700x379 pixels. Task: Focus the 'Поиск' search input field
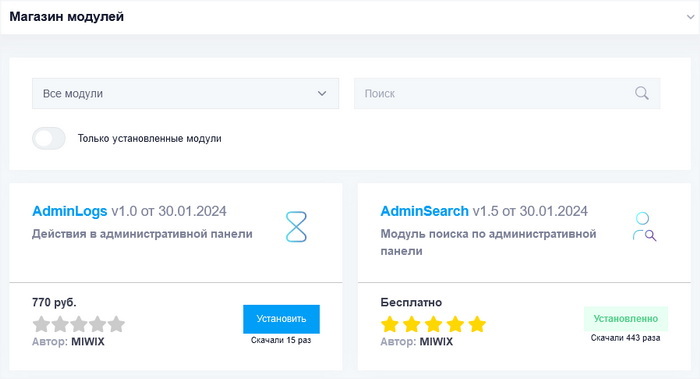pyautogui.click(x=507, y=93)
